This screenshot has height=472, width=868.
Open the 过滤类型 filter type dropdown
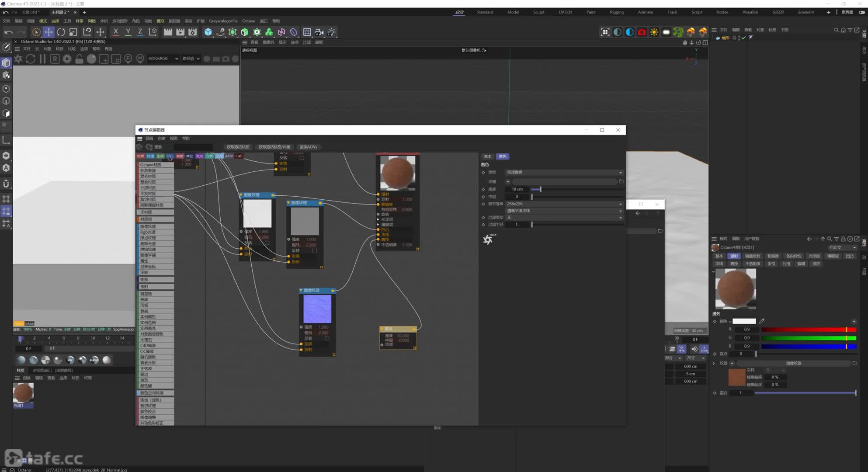(x=564, y=217)
